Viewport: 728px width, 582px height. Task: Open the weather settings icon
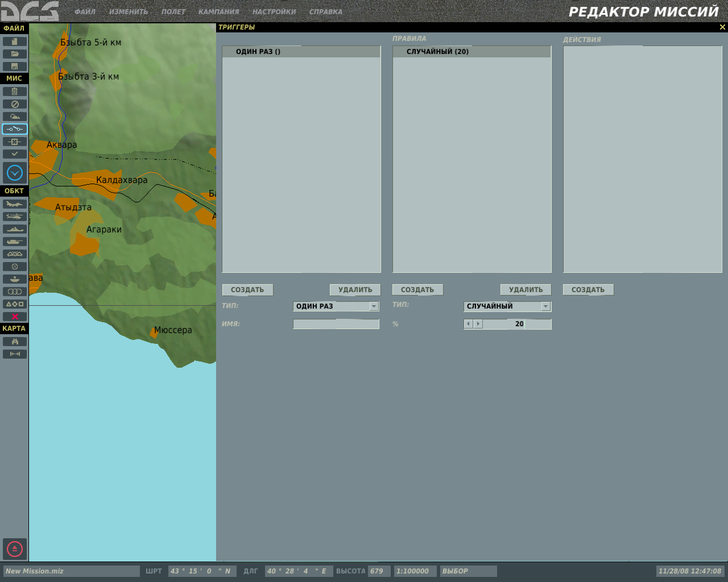click(x=15, y=117)
